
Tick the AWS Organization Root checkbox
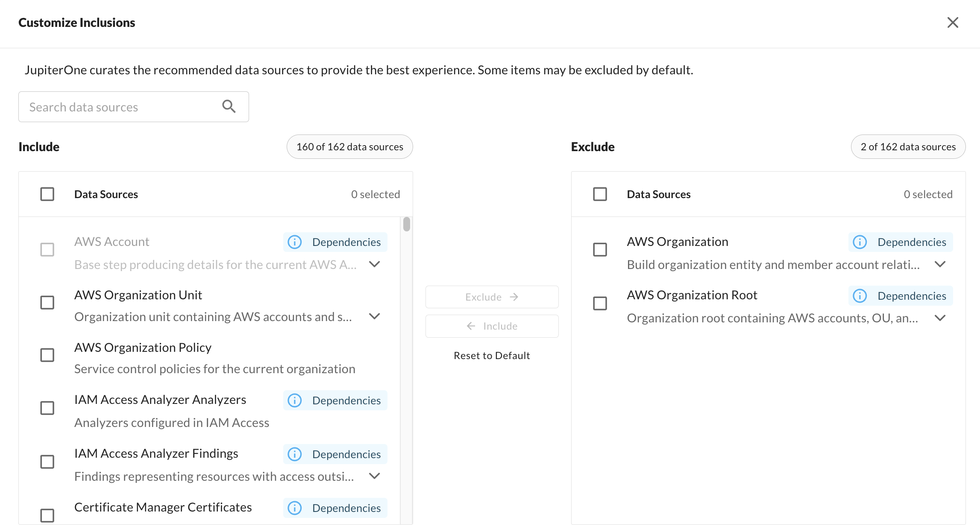[x=600, y=304]
